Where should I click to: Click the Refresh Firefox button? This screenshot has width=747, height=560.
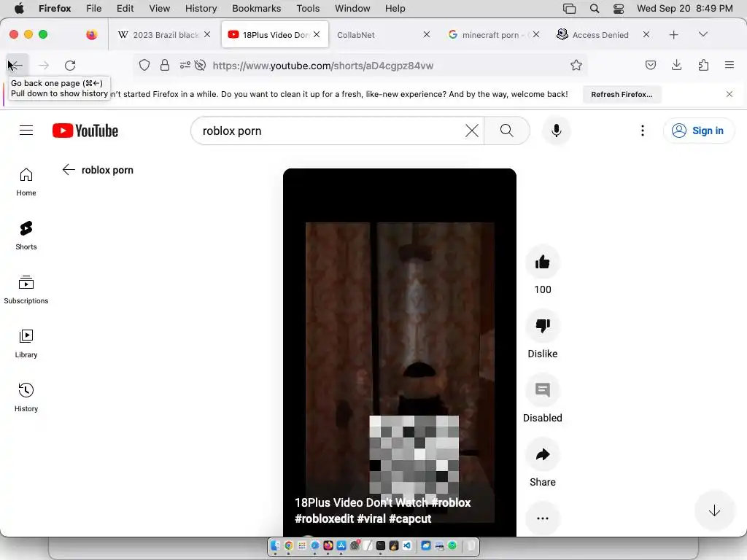(x=622, y=94)
